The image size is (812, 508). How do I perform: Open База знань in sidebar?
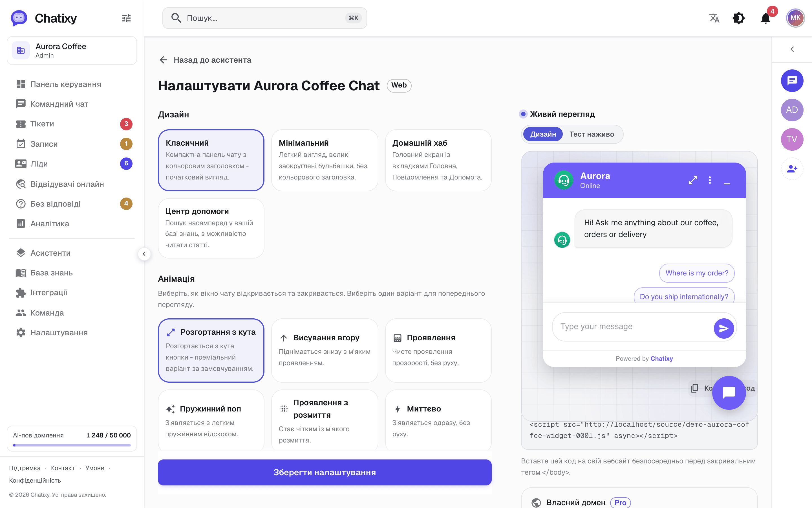tap(72, 272)
